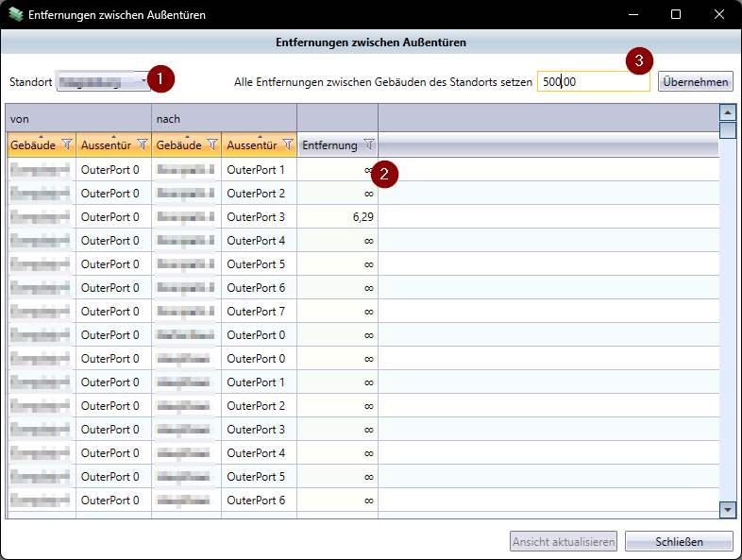Select the 'von' group header
The image size is (742, 560).
click(x=78, y=119)
